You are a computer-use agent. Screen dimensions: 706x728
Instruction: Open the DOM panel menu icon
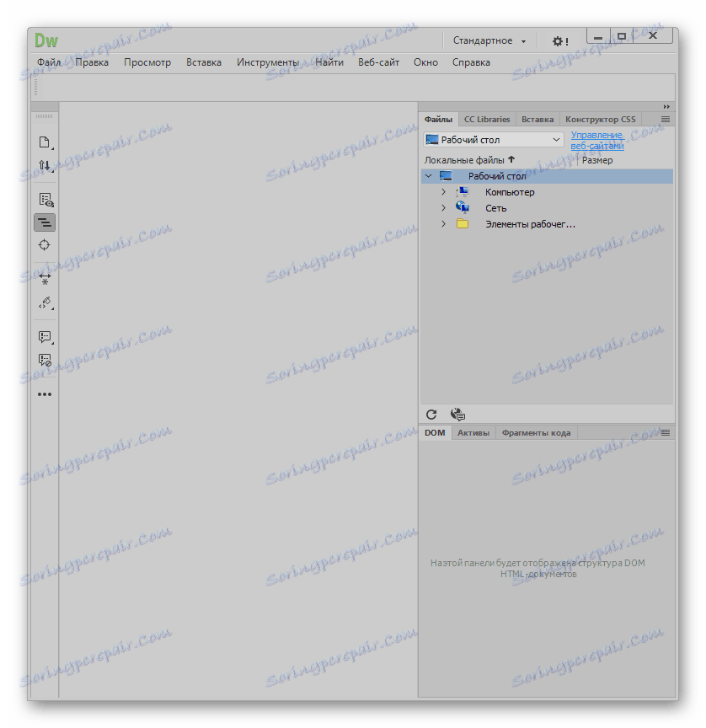coord(665,432)
